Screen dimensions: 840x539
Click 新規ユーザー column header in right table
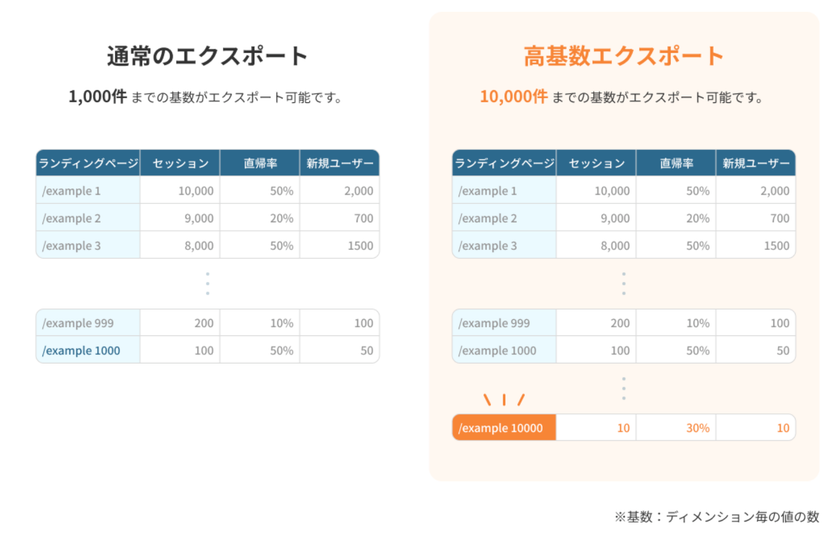pos(756,163)
